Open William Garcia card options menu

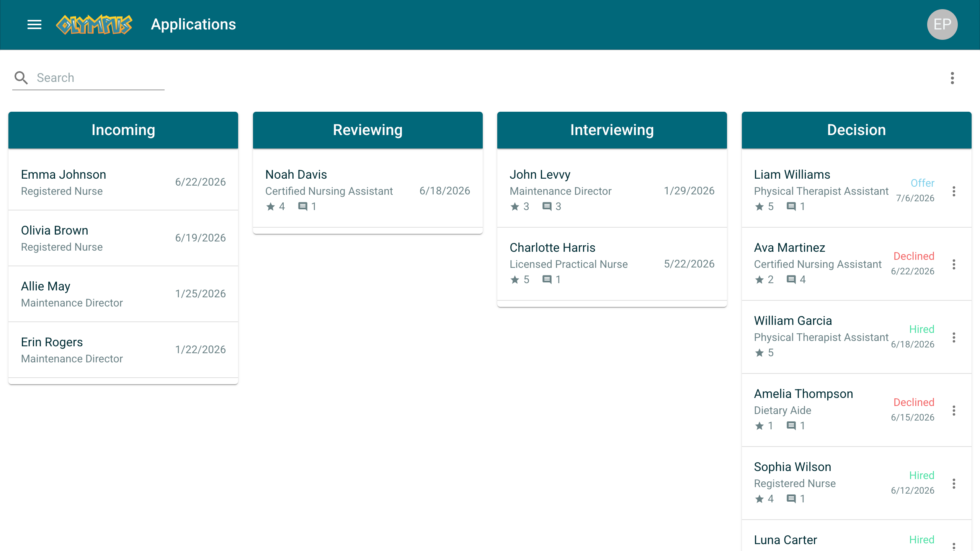click(x=954, y=337)
